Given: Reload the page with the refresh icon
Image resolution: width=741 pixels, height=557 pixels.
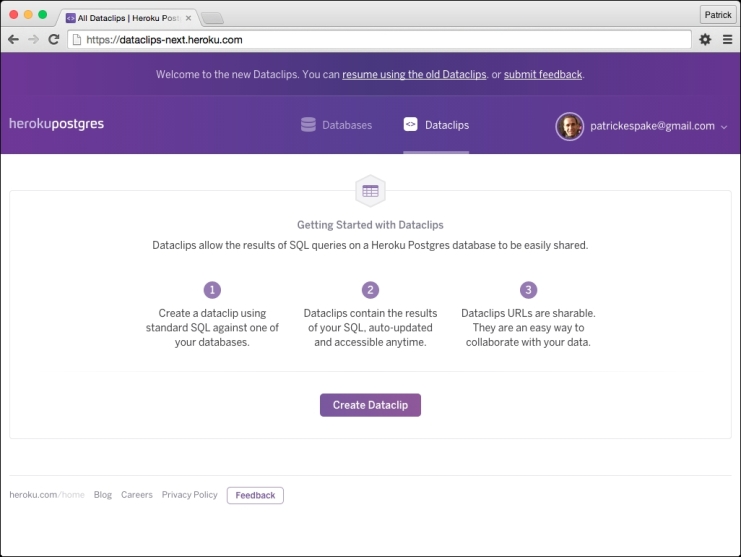Looking at the screenshot, I should [54, 40].
